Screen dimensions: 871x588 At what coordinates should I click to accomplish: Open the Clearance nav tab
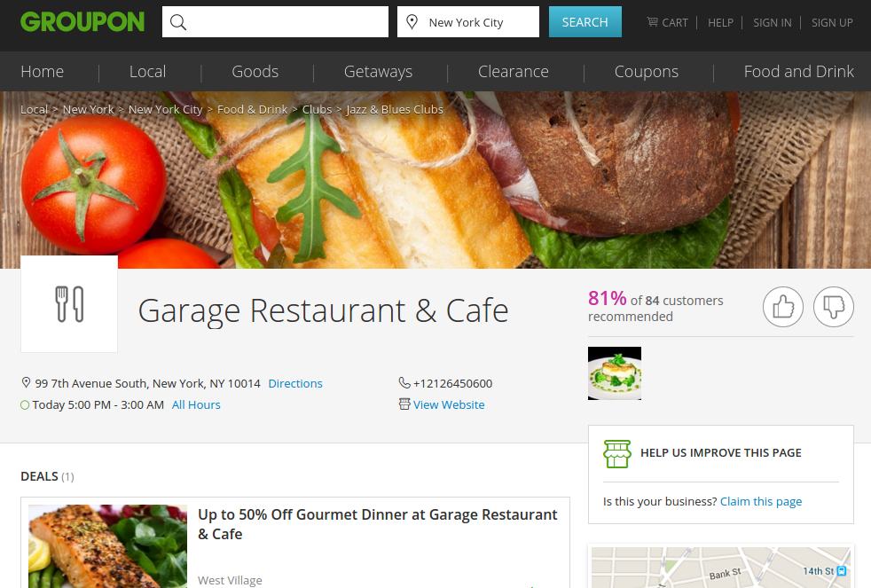tap(514, 72)
